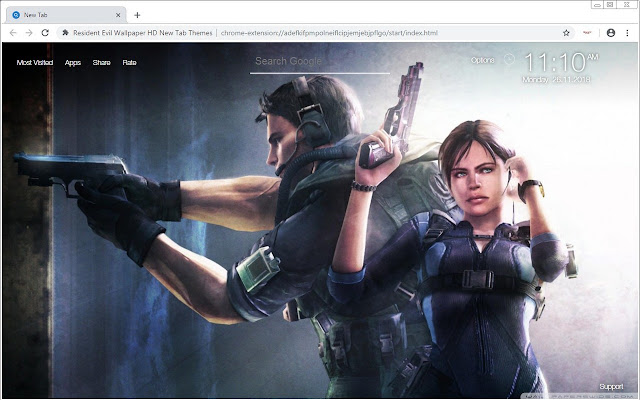Open a new tab with plus button
Screen dimensions: 640x400
(137, 15)
